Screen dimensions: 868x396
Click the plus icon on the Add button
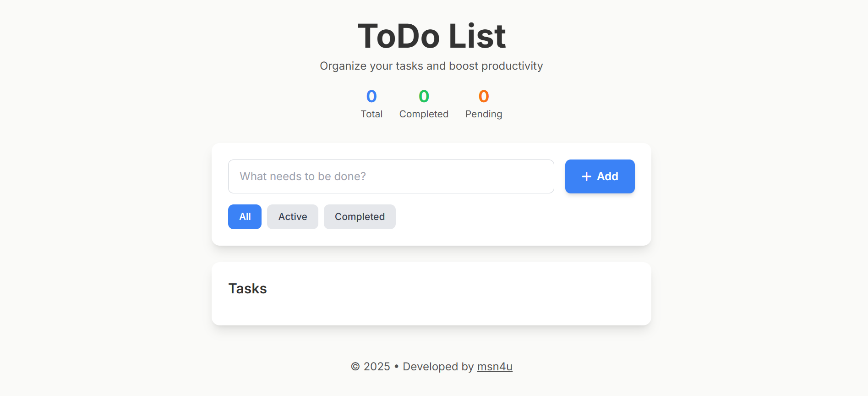tap(585, 176)
